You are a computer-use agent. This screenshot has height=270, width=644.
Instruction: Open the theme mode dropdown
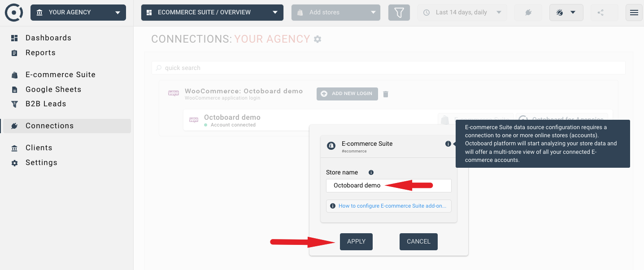566,13
